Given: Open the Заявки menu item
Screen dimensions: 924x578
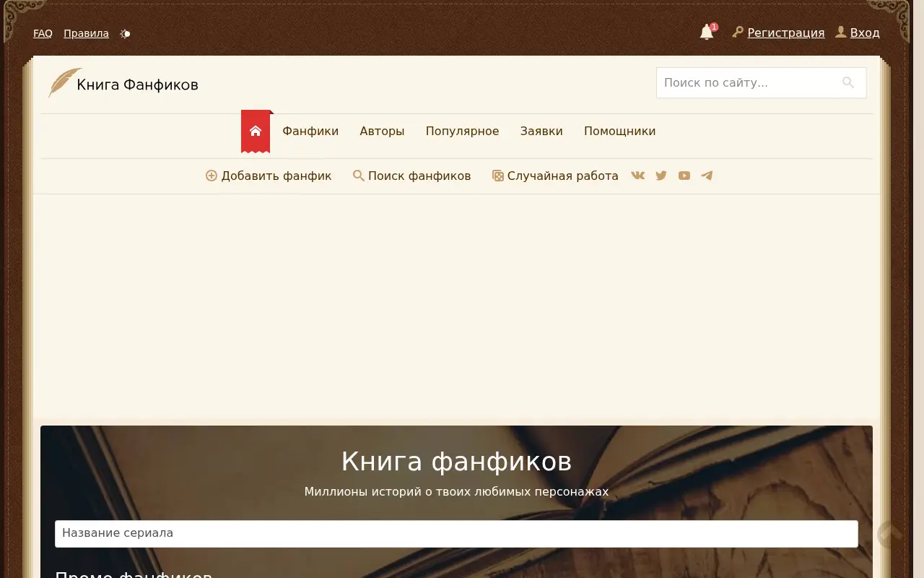Looking at the screenshot, I should tap(541, 131).
